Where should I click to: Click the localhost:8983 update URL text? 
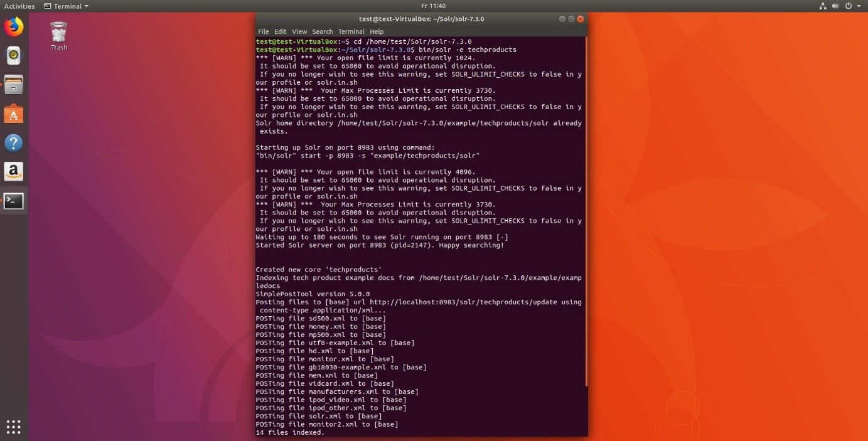[x=463, y=302]
